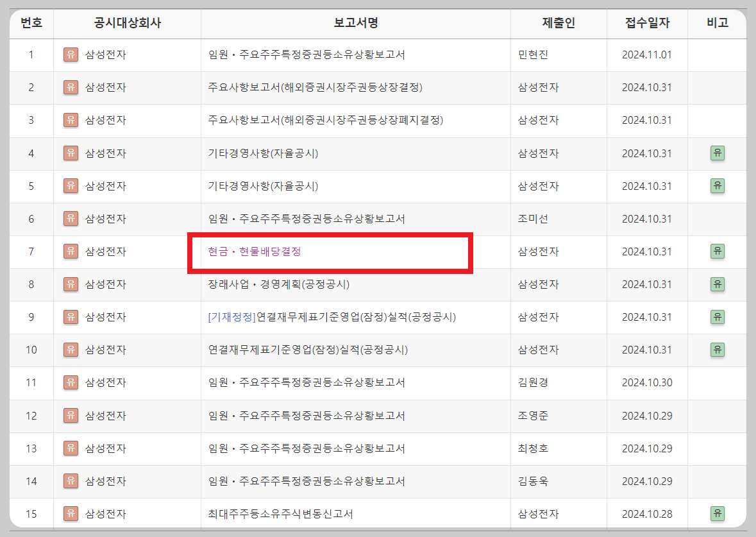Viewport: 756px width, 537px height.
Task: Click the green 유 icon for 연결재무제표기준영업(잠정)실적 row 10
Action: coord(718,350)
